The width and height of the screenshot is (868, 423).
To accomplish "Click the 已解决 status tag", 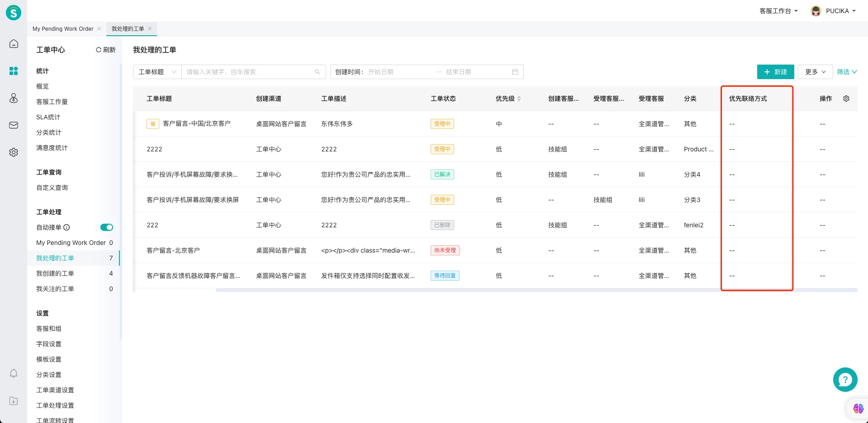I will pos(442,174).
